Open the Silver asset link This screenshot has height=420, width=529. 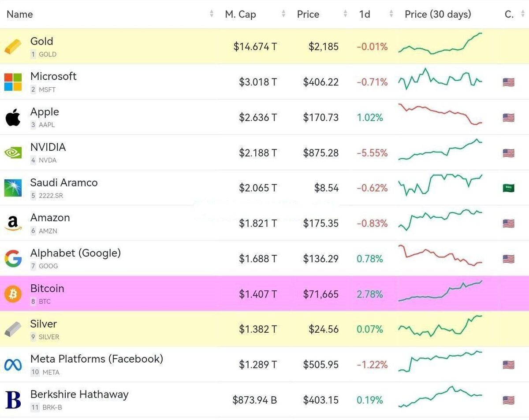tap(44, 324)
